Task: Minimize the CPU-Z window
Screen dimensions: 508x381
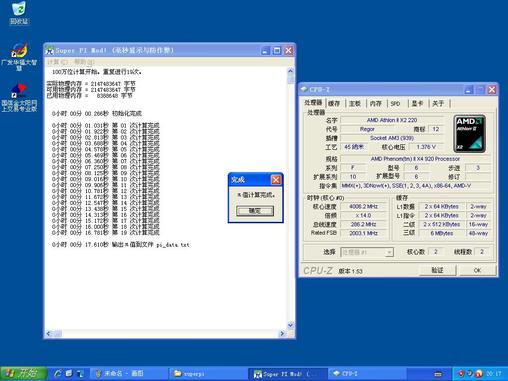Action: click(x=469, y=90)
